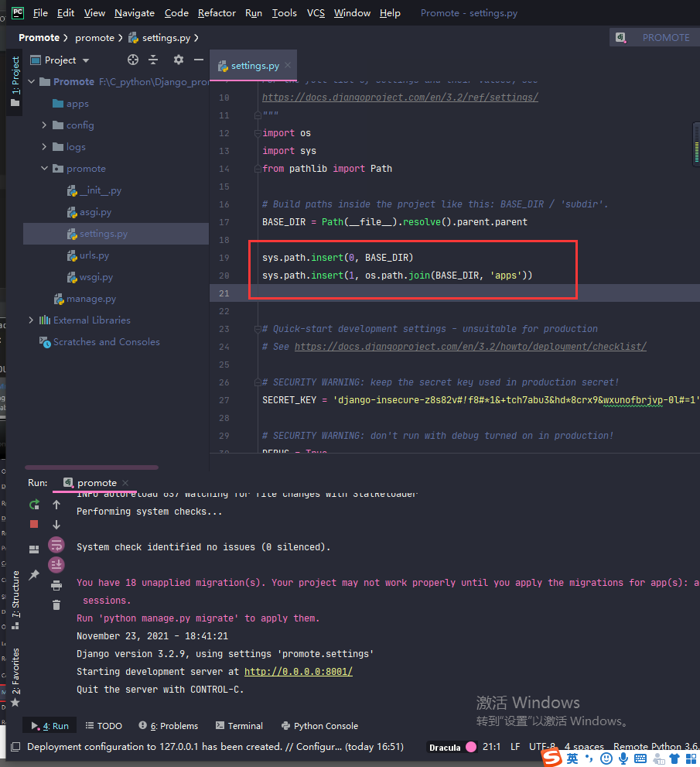Fold the import block at line 12
This screenshot has width=700, height=767.
click(258, 133)
